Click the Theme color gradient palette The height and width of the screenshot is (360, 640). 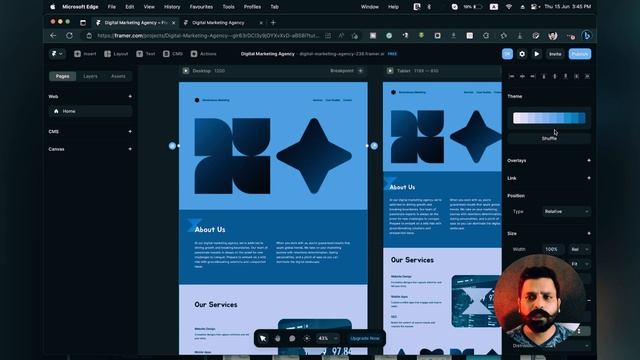[x=549, y=118]
